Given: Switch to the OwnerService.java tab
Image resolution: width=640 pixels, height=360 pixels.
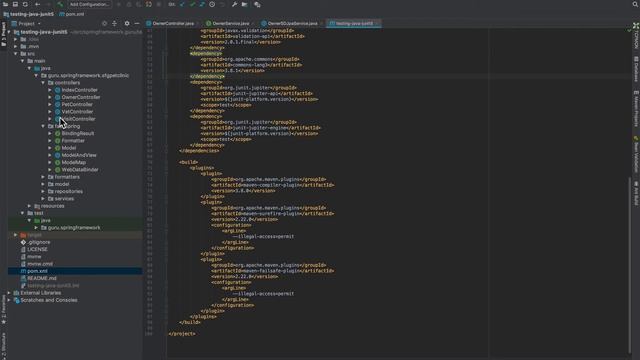Looking at the screenshot, I should tap(231, 23).
